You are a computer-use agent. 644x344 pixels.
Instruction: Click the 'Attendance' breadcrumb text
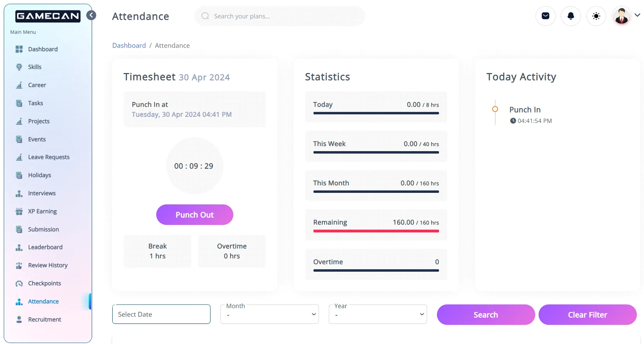tap(172, 45)
